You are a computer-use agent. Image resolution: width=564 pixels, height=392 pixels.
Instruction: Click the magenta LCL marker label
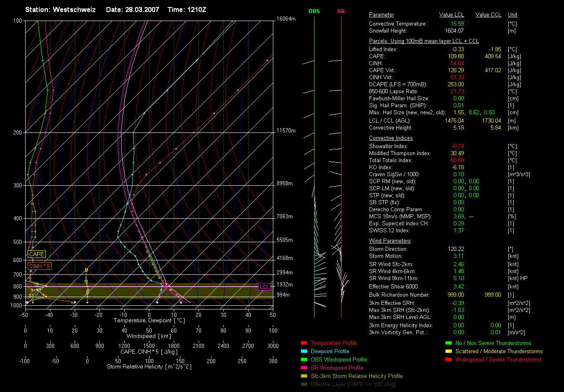click(x=264, y=287)
